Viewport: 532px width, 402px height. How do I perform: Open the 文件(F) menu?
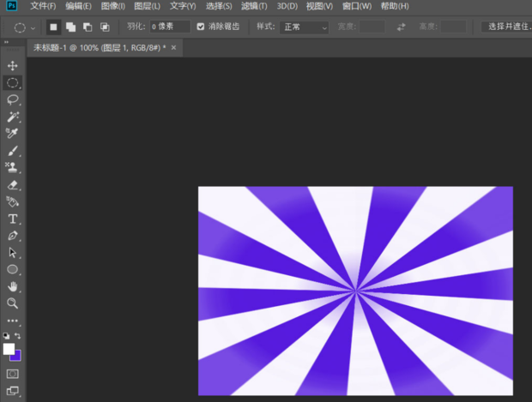(43, 6)
